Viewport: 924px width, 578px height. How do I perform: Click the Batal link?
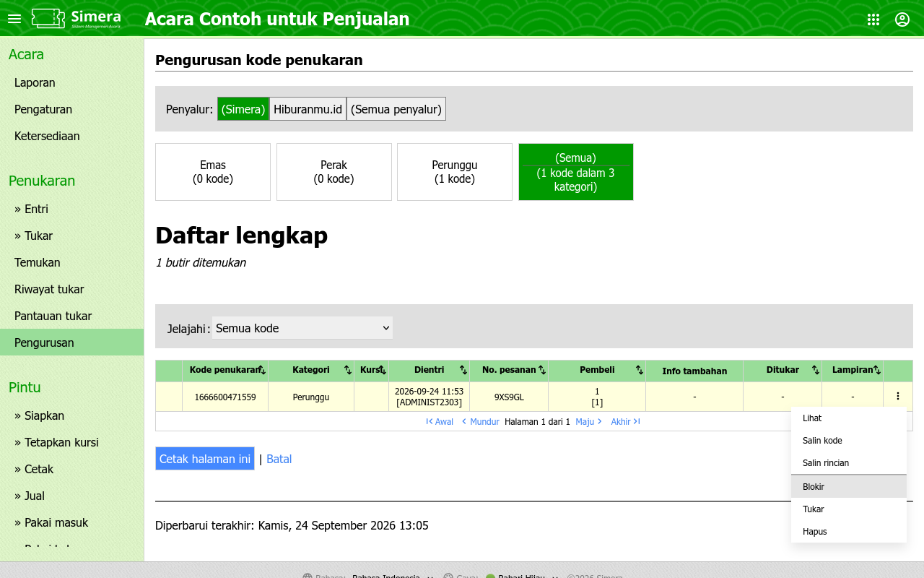point(279,459)
